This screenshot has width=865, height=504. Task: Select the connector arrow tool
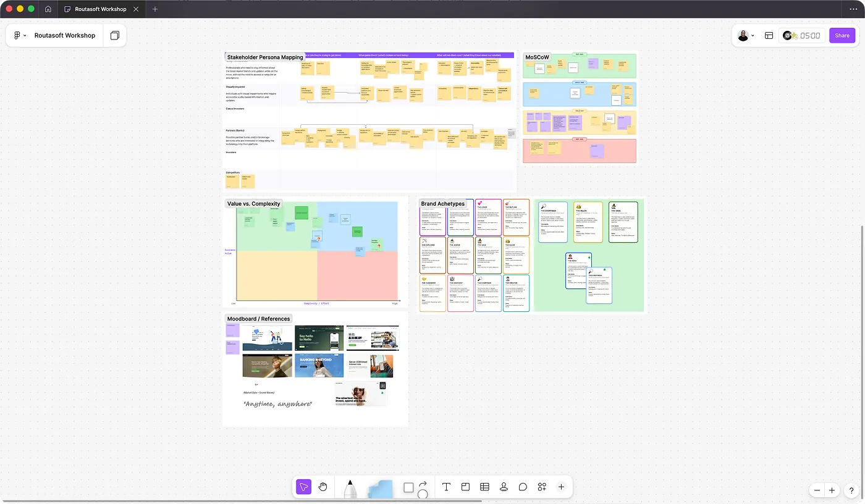[x=423, y=484]
